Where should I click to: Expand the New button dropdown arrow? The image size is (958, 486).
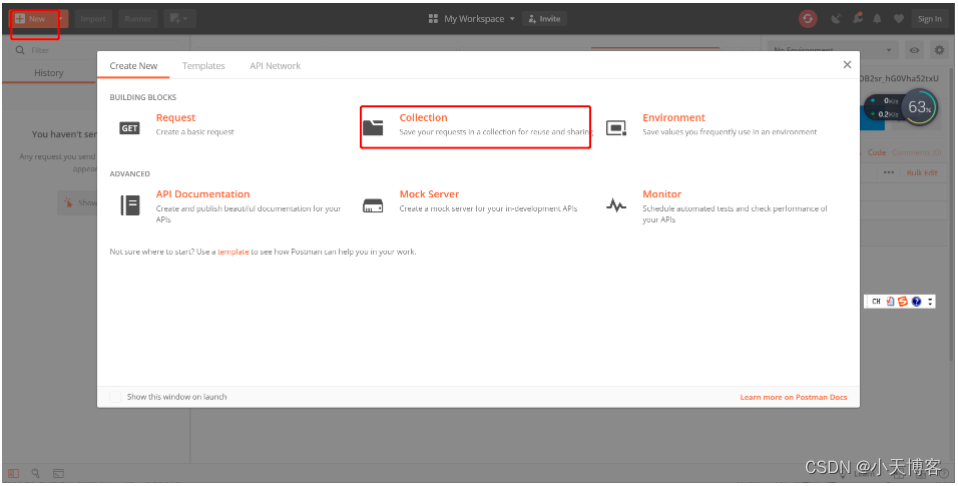[x=60, y=19]
